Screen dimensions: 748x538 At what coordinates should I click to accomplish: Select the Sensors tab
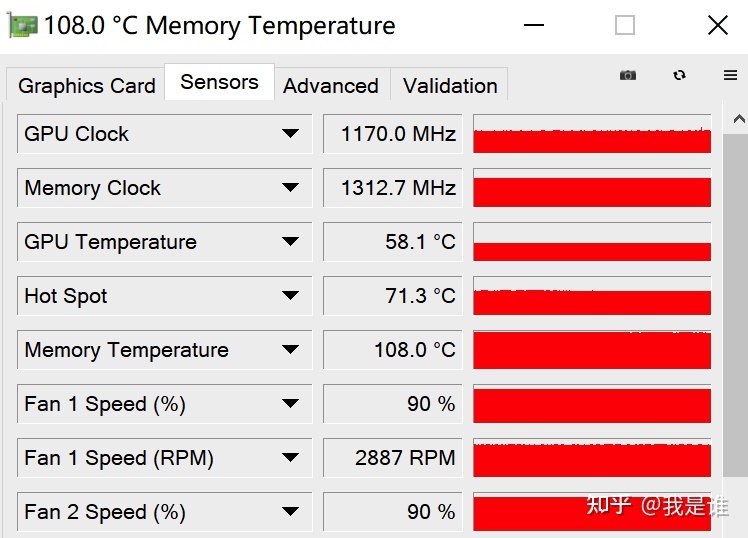click(x=219, y=82)
